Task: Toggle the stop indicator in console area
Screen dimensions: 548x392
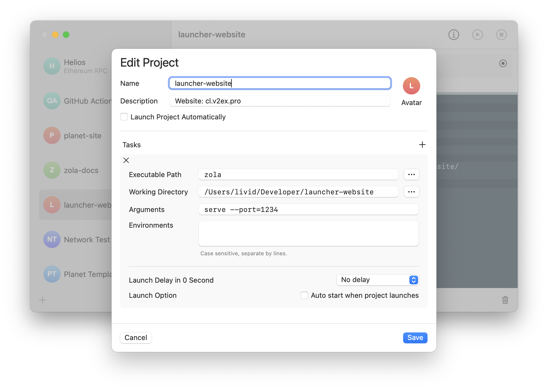Action: tap(503, 63)
